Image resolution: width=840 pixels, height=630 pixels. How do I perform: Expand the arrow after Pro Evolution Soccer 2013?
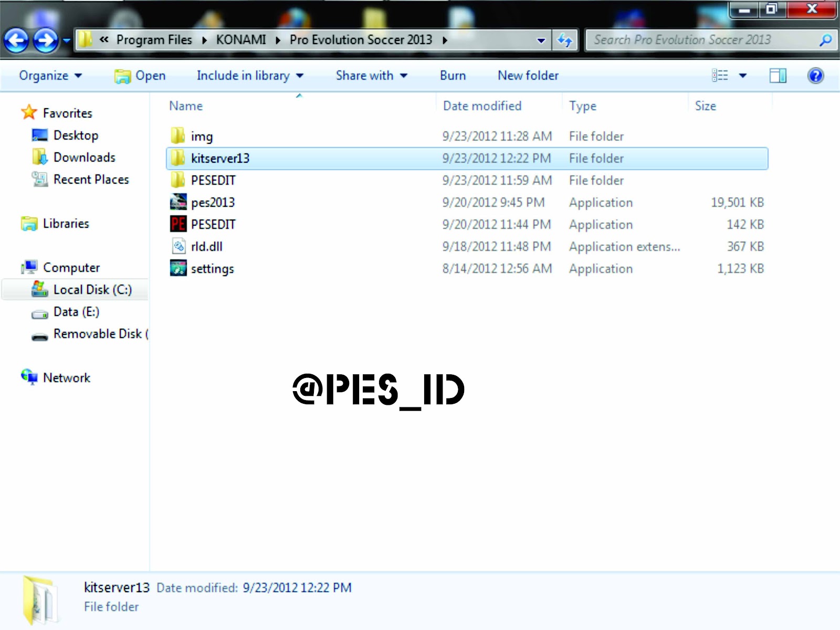[x=445, y=40]
